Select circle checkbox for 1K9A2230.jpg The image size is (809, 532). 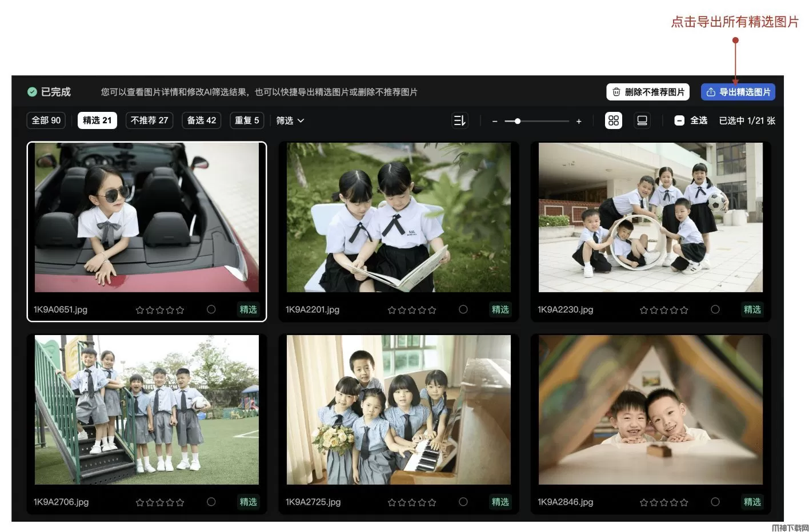pos(715,309)
